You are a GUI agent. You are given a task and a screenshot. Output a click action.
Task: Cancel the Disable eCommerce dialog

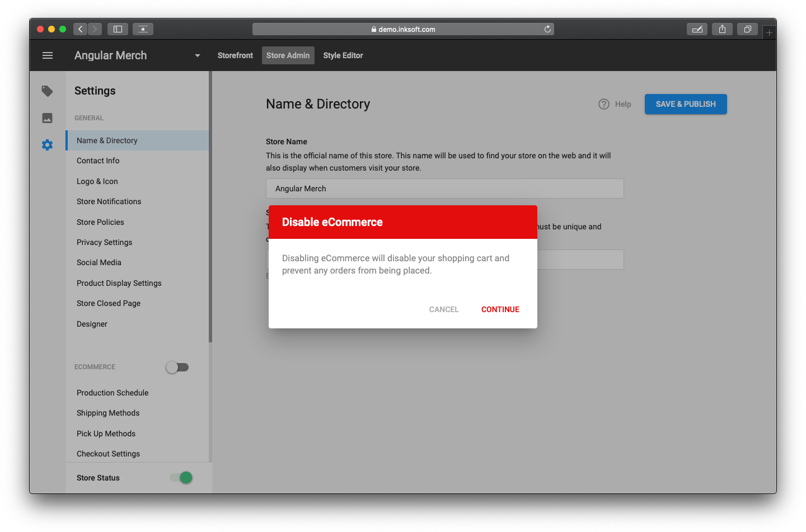click(x=444, y=309)
